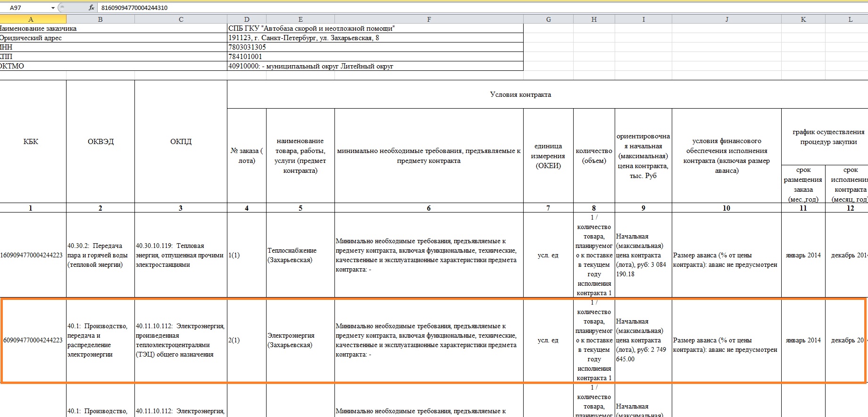This screenshot has height=417, width=868.
Task: Select the cell "СПБ ГКУ Автобаза скорой и неотложной помощи"
Action: pyautogui.click(x=376, y=28)
